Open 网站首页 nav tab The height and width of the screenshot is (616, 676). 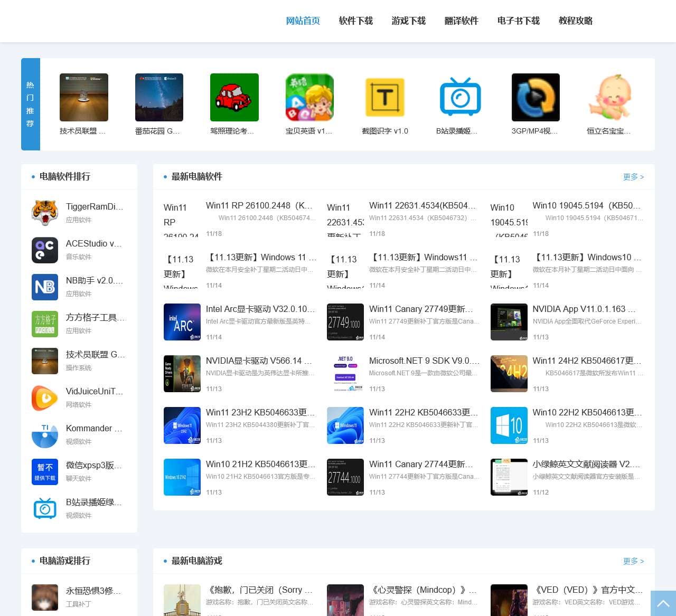tap(303, 21)
